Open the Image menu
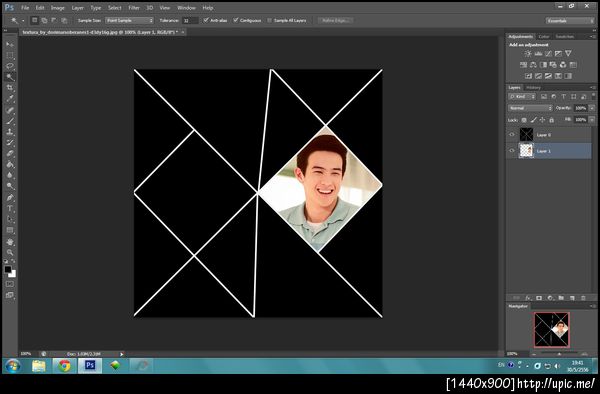Screen dimensions: 600x394 pyautogui.click(x=58, y=8)
